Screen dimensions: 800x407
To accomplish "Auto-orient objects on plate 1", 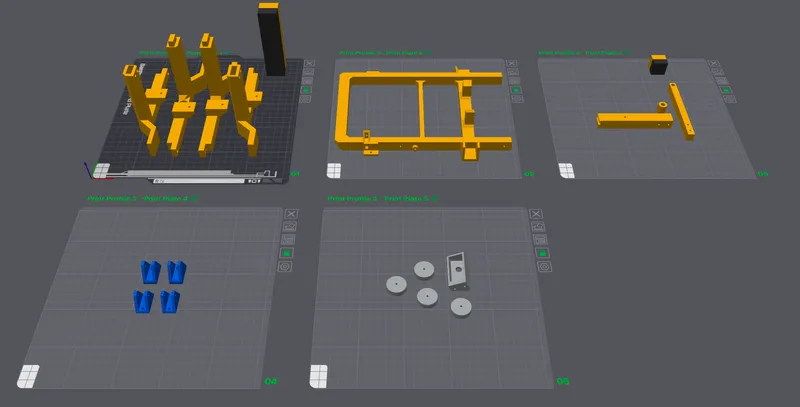I will click(x=309, y=72).
